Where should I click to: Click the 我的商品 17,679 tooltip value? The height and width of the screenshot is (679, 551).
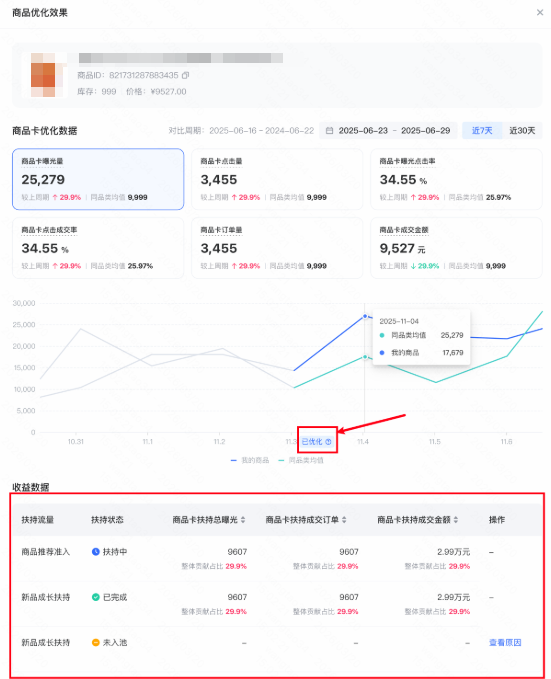click(x=453, y=353)
